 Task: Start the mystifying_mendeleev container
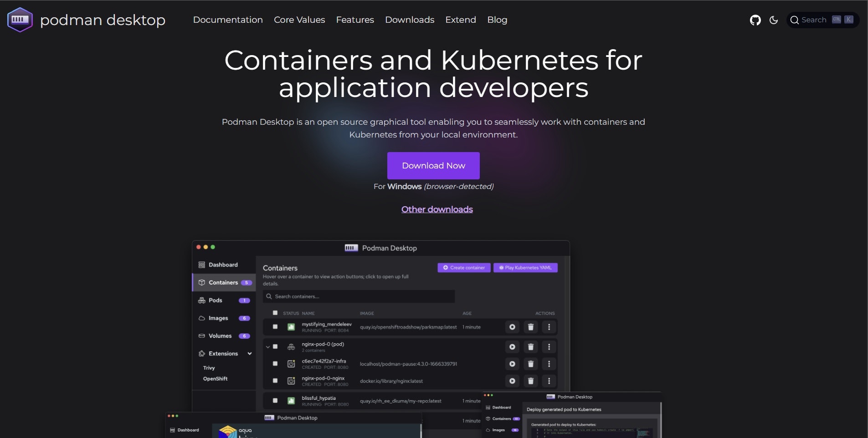pos(512,327)
